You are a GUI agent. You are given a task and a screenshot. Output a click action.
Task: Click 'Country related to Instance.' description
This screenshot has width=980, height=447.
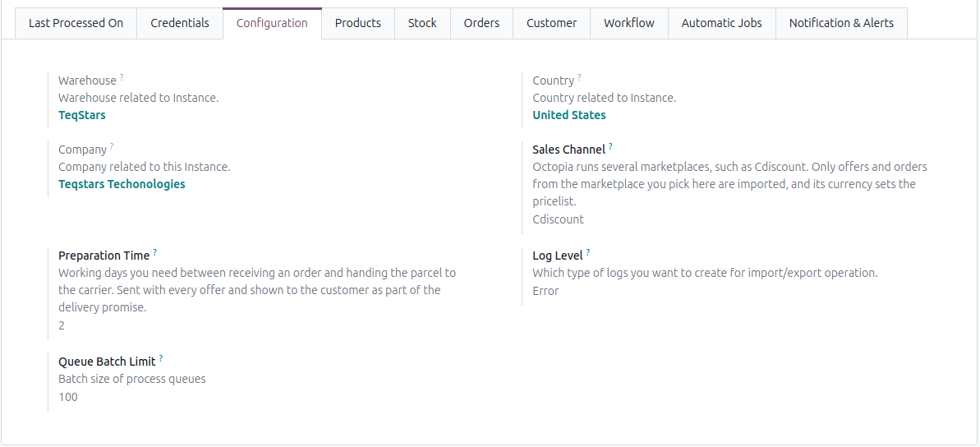(x=605, y=98)
